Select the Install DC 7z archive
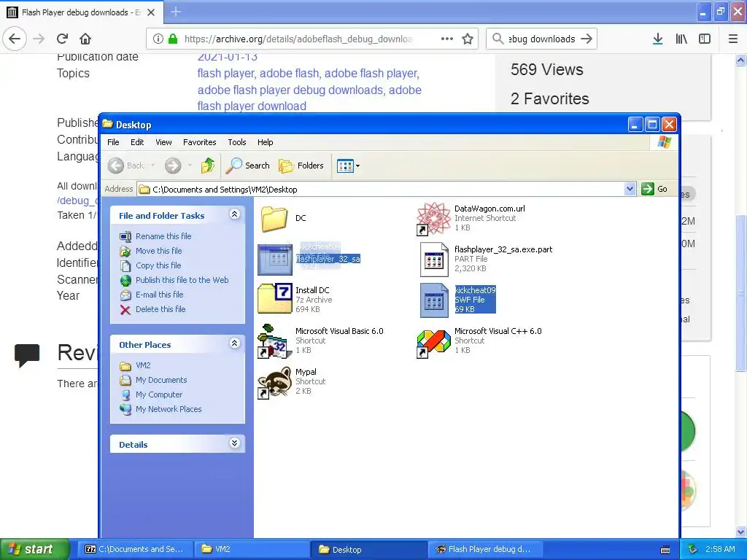This screenshot has height=560, width=747. click(x=295, y=300)
